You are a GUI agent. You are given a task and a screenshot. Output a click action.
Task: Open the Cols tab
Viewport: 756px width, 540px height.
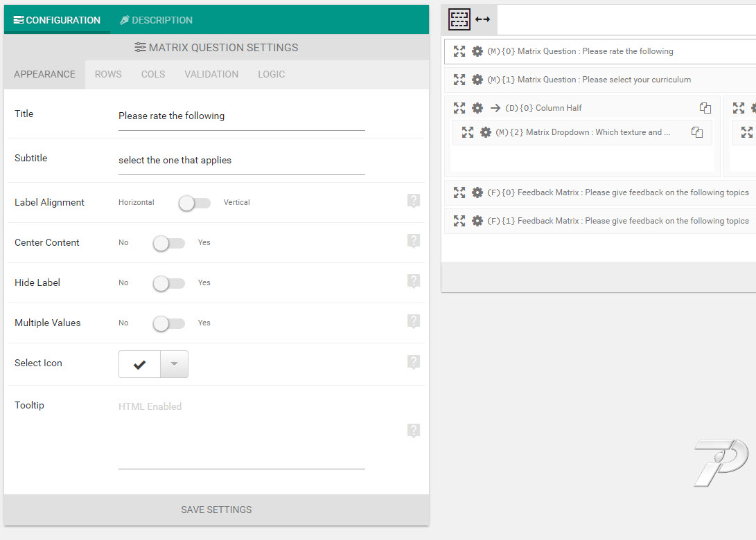tap(153, 75)
